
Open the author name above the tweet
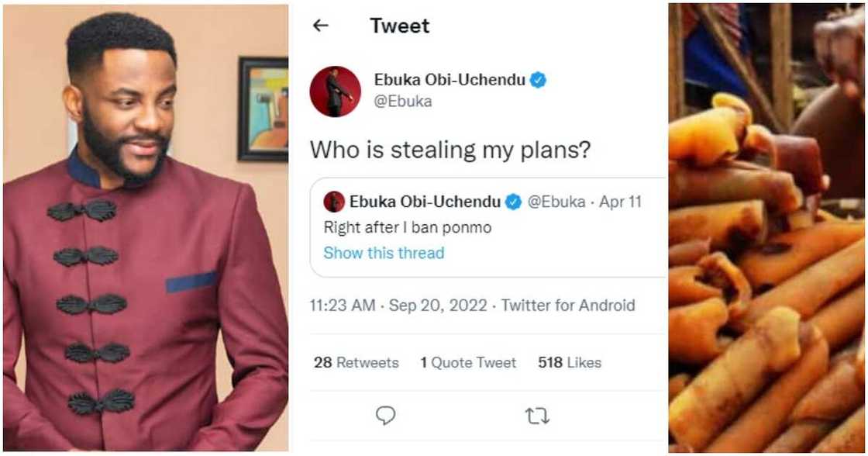click(449, 80)
